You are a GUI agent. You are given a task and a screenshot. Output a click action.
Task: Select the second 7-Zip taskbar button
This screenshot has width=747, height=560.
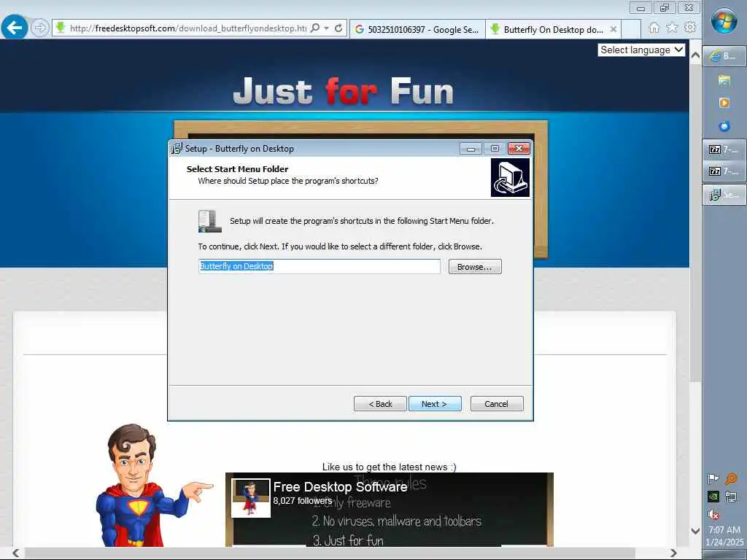[724, 171]
